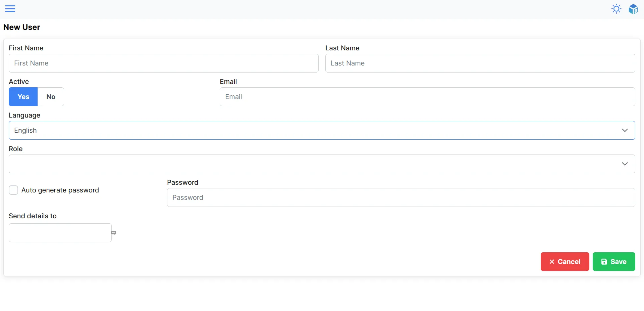The height and width of the screenshot is (311, 644).
Task: Click the chevron arrow in Language field
Action: [x=625, y=130]
